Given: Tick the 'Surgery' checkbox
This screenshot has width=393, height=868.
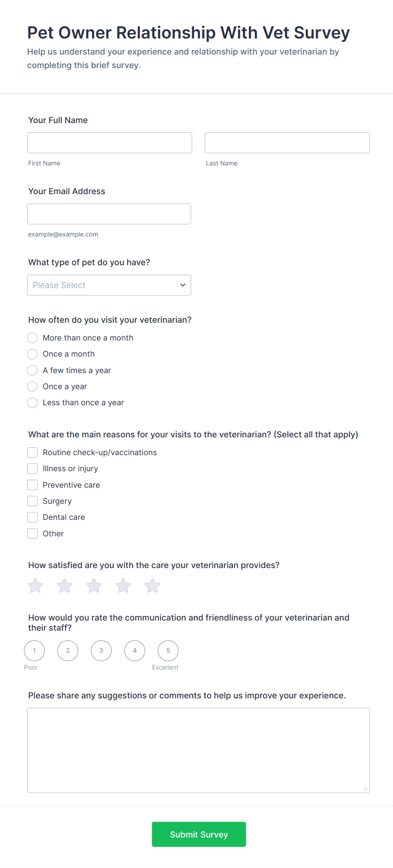Looking at the screenshot, I should point(33,501).
